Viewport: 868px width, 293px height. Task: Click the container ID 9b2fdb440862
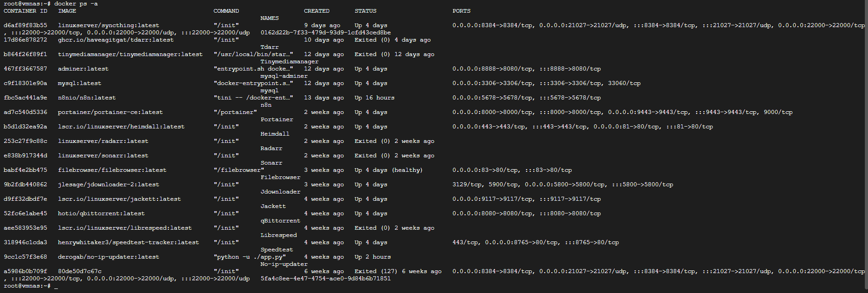click(25, 184)
